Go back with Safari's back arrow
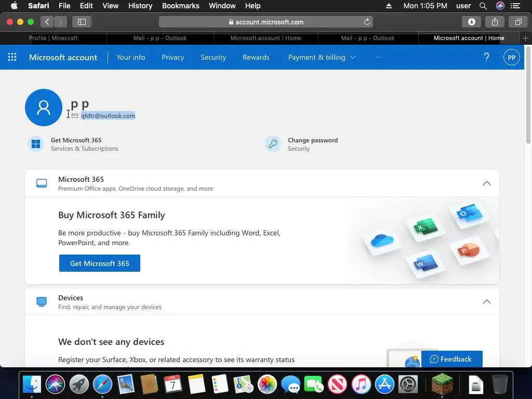Image resolution: width=532 pixels, height=399 pixels. tap(47, 22)
